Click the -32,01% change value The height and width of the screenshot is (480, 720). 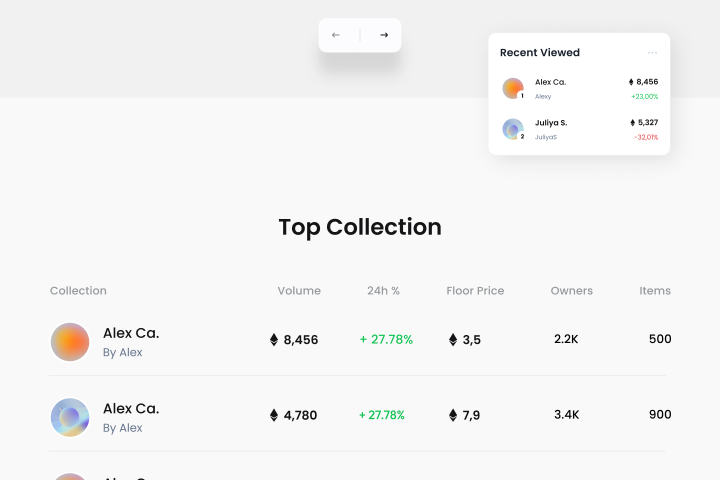(x=646, y=137)
